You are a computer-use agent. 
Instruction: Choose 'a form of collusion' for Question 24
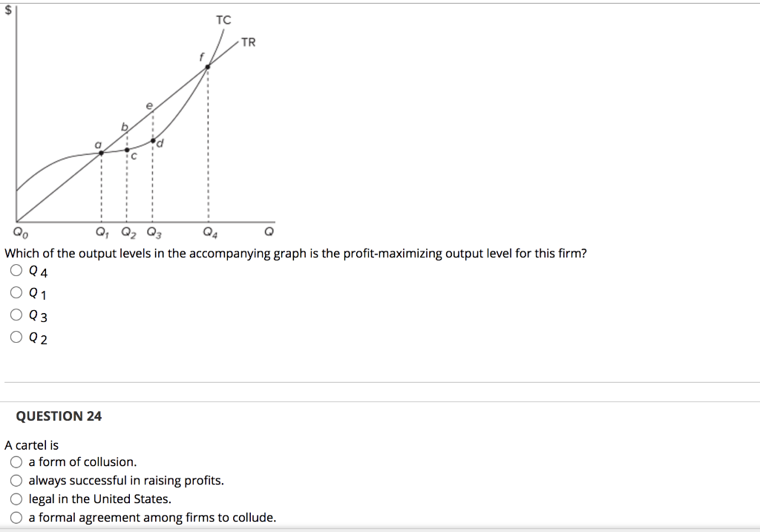pos(16,461)
